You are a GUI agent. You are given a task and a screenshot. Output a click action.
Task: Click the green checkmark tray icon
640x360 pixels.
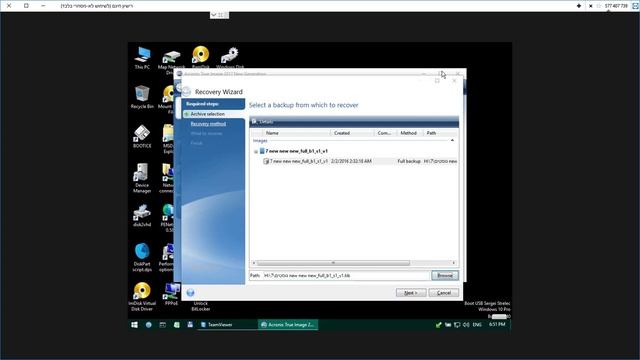click(x=439, y=325)
